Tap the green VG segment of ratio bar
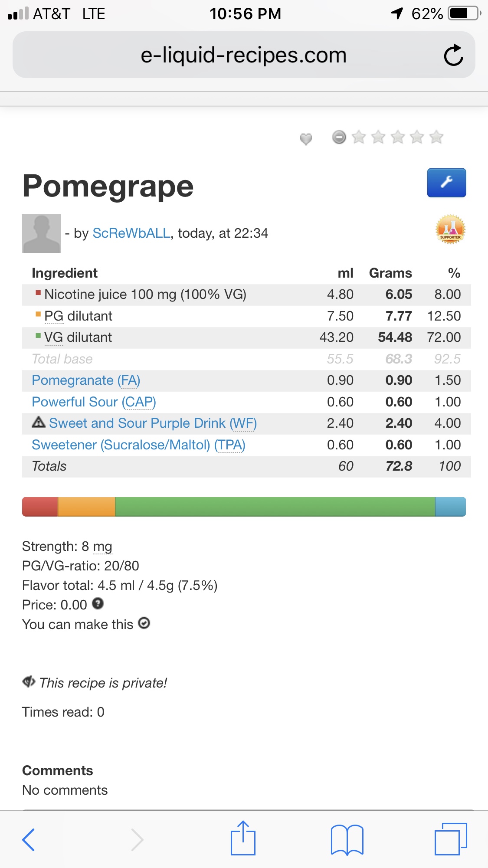Image resolution: width=488 pixels, height=868 pixels. pos(275,507)
